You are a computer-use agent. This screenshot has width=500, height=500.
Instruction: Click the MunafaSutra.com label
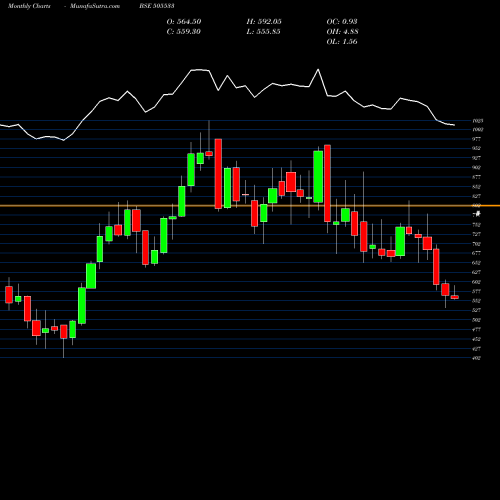tap(95, 6)
